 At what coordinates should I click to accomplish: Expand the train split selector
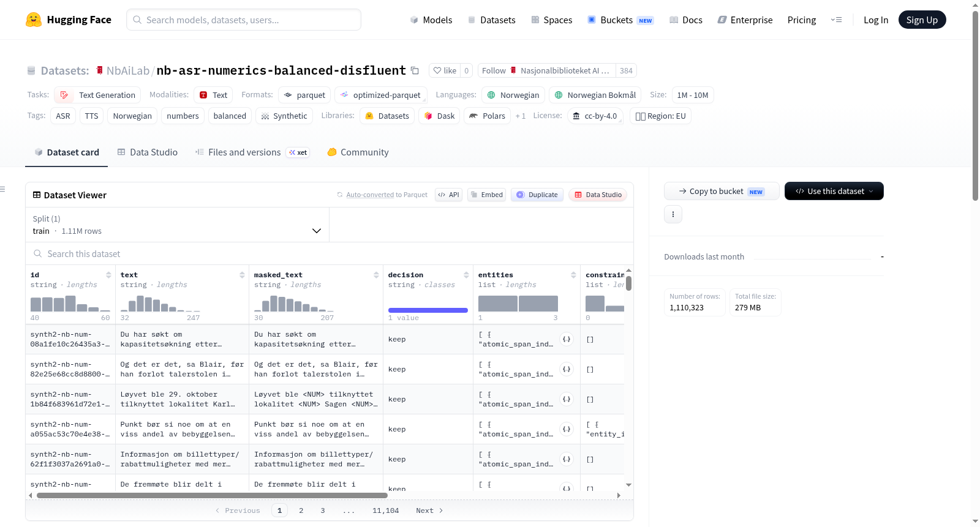pyautogui.click(x=177, y=225)
